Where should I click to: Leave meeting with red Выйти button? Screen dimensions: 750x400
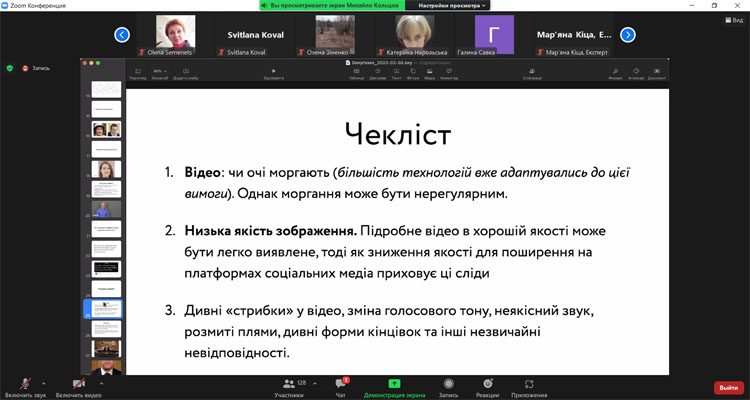[728, 388]
